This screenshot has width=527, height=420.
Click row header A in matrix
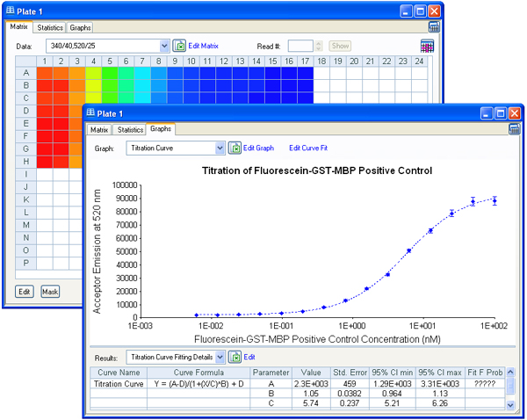(x=25, y=73)
